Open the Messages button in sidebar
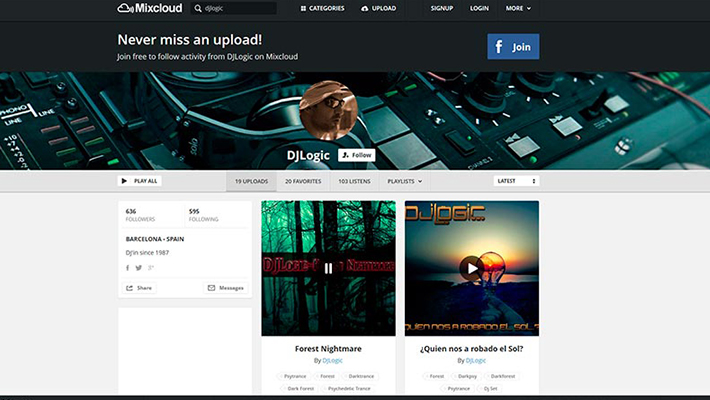This screenshot has height=400, width=710. pos(225,288)
